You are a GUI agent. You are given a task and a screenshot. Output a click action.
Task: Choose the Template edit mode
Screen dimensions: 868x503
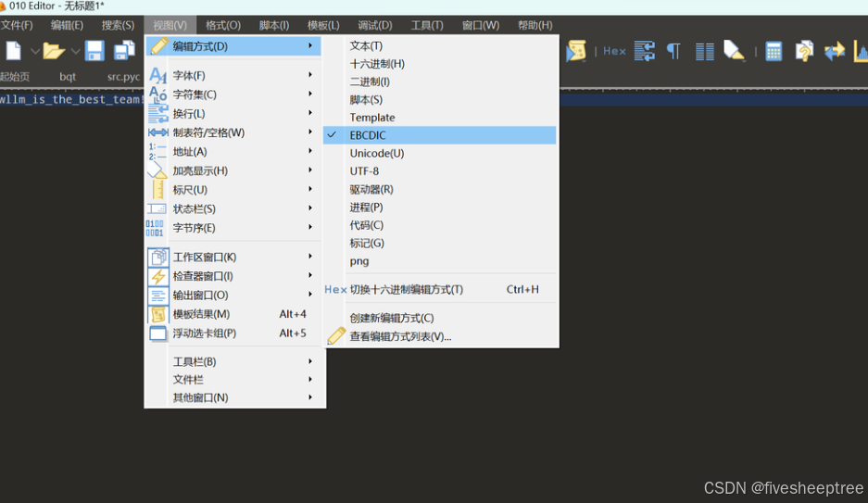[x=439, y=118]
